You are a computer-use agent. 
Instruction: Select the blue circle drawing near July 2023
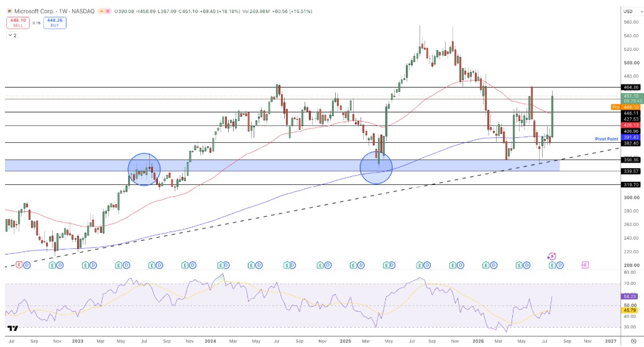144,169
